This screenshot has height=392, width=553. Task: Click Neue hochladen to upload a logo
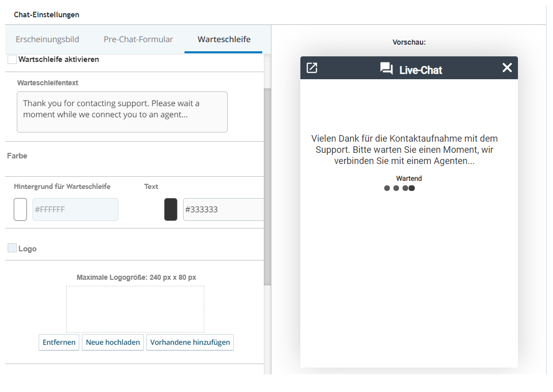tap(113, 342)
